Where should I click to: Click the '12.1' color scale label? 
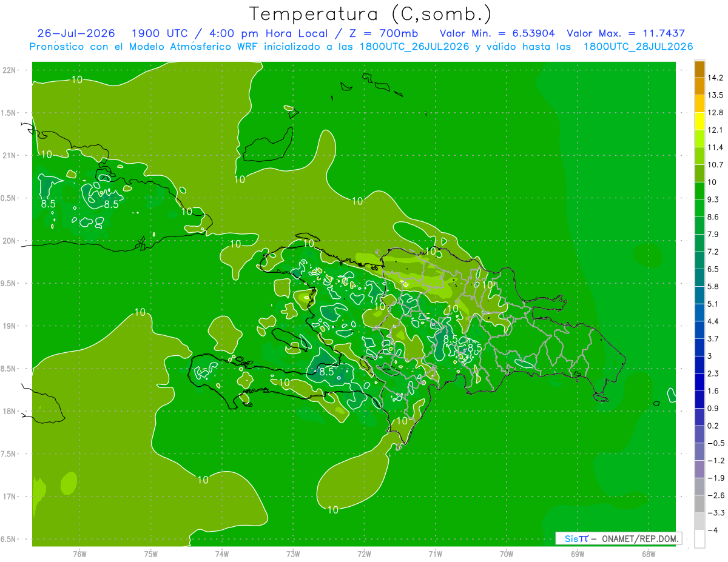(x=715, y=130)
